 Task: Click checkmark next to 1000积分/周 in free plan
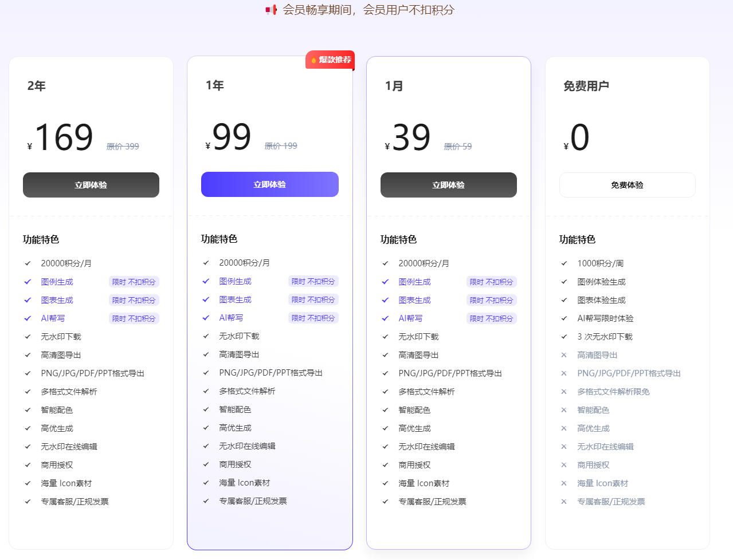click(x=564, y=263)
